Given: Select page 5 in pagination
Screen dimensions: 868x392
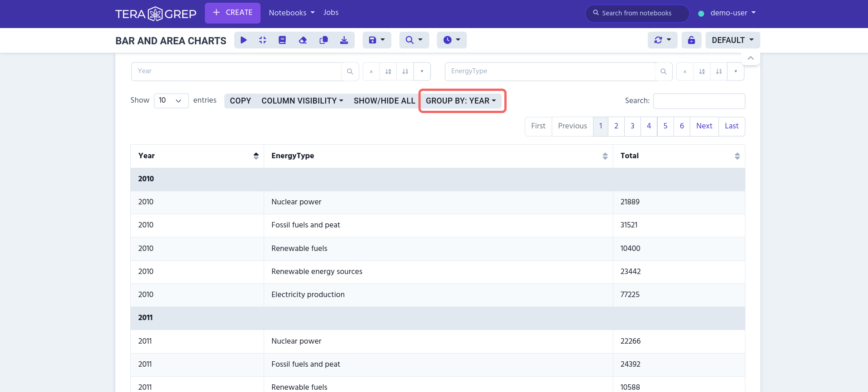Looking at the screenshot, I should [665, 126].
